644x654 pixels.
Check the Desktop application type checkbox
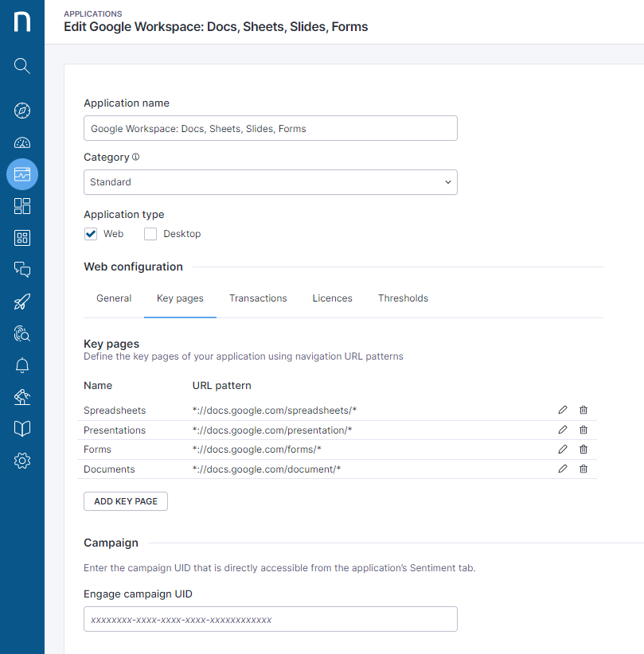(150, 234)
